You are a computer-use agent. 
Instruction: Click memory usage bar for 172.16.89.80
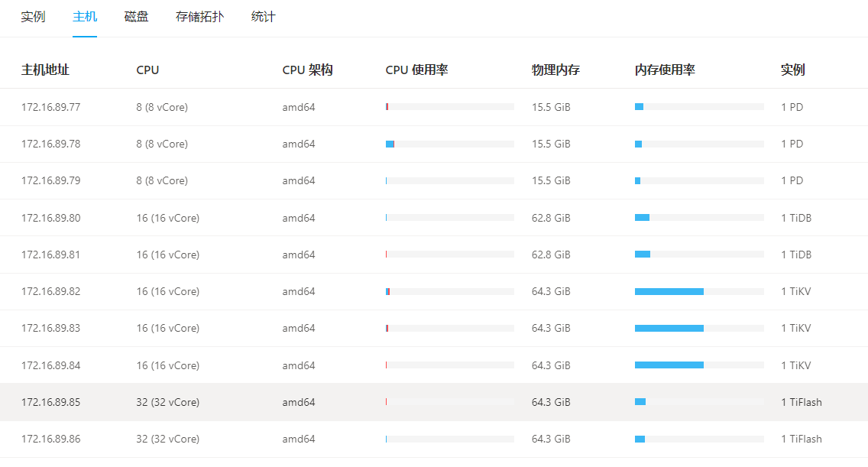tap(699, 218)
